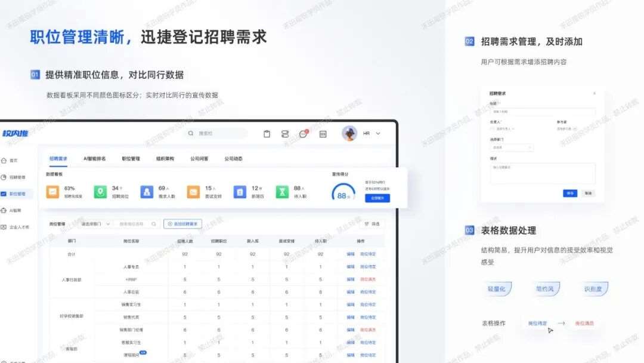
Task: Click the HR user avatar
Action: (x=349, y=133)
